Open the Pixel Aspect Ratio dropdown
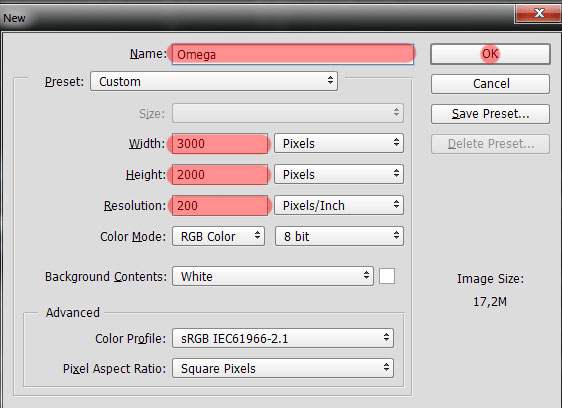562x408 pixels. click(x=283, y=368)
